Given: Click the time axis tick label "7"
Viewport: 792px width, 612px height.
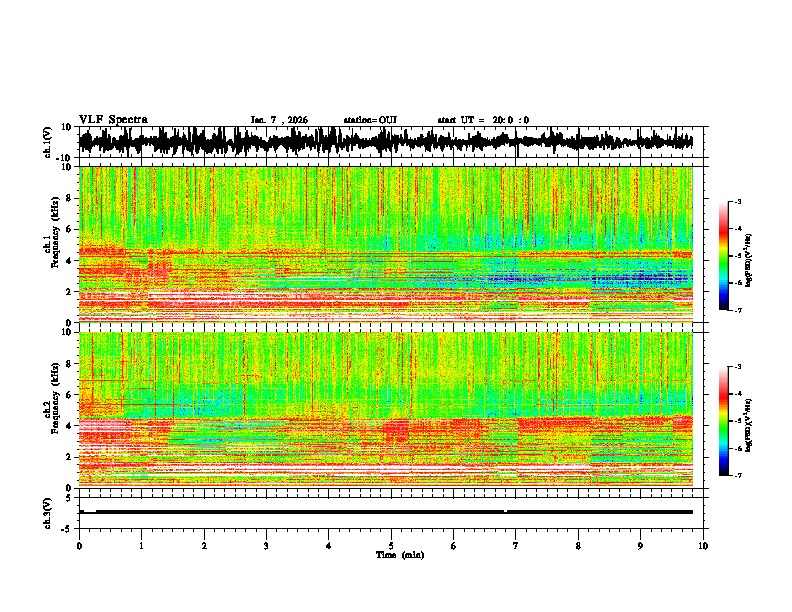Looking at the screenshot, I should coord(516,546).
